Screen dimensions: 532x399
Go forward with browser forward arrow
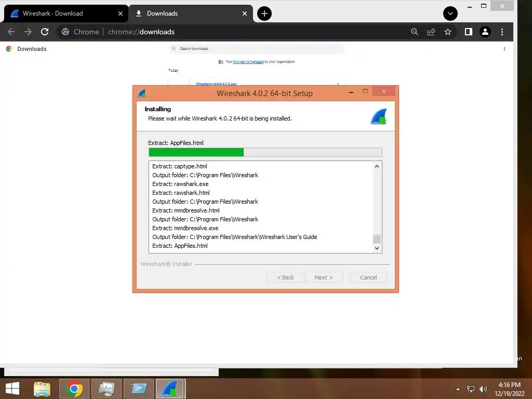point(28,32)
